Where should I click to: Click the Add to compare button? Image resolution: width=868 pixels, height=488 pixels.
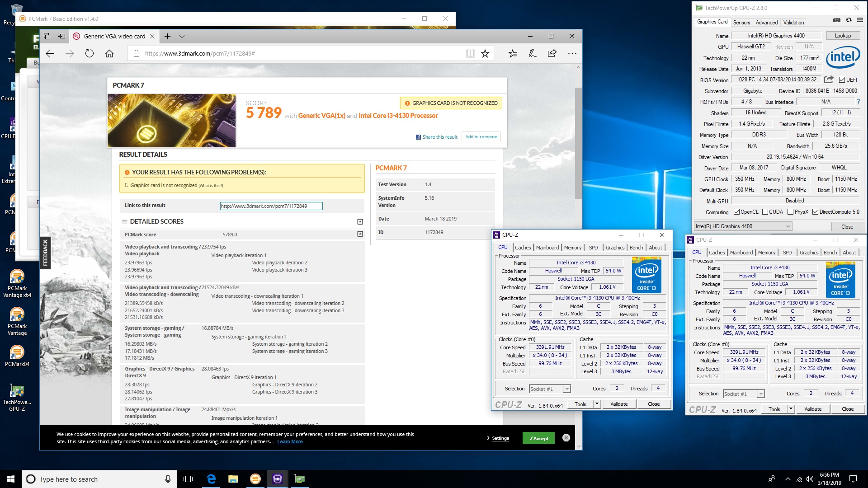pos(481,137)
